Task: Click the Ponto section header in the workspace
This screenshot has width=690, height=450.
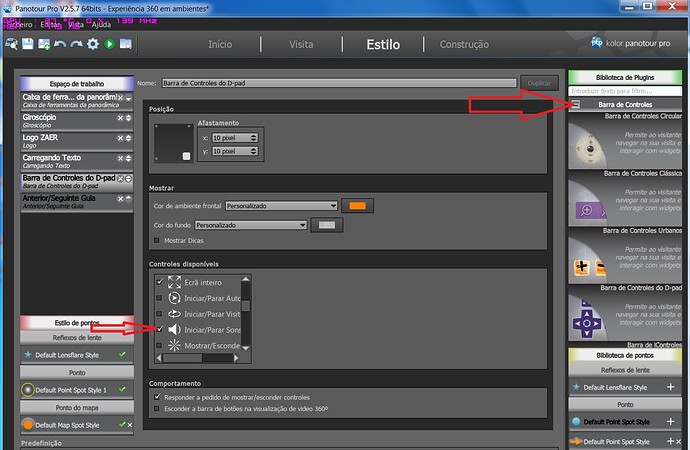Action: point(77,373)
